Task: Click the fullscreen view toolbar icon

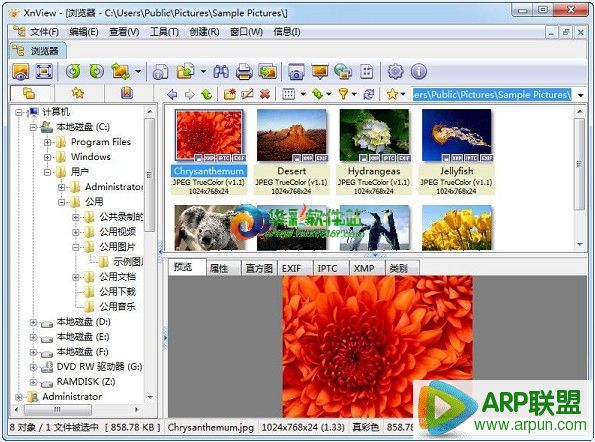Action: pyautogui.click(x=44, y=71)
